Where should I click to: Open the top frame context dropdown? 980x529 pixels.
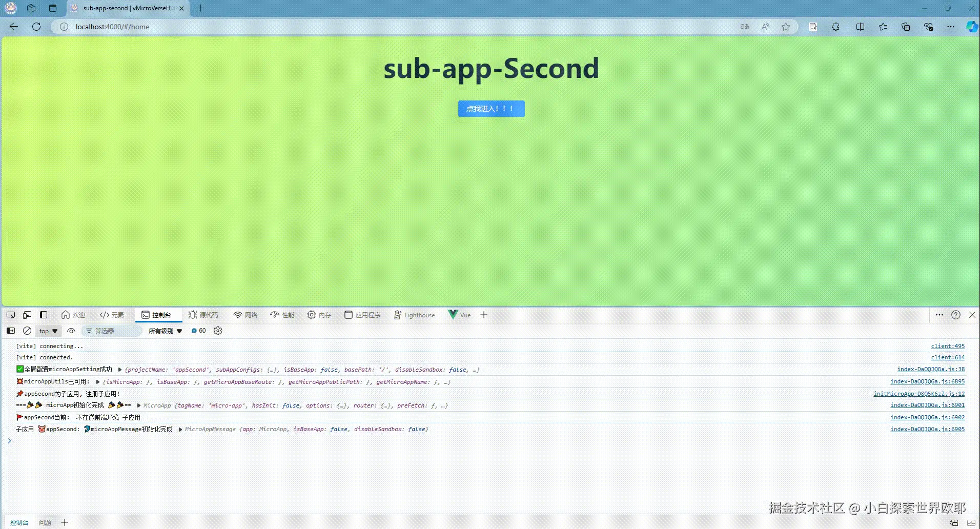tap(48, 331)
